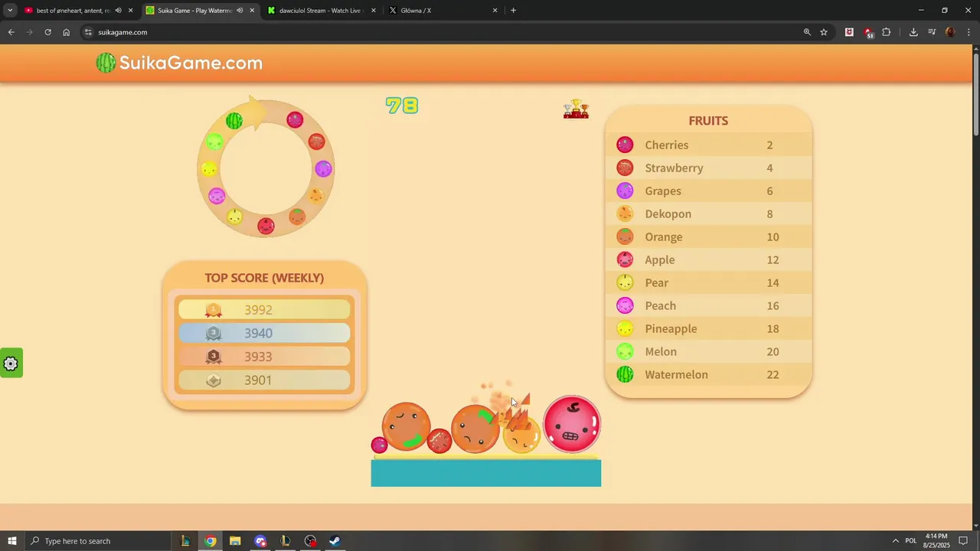Click the Pear icon in the Fruits list
Viewport: 980px width, 551px height.
click(625, 282)
